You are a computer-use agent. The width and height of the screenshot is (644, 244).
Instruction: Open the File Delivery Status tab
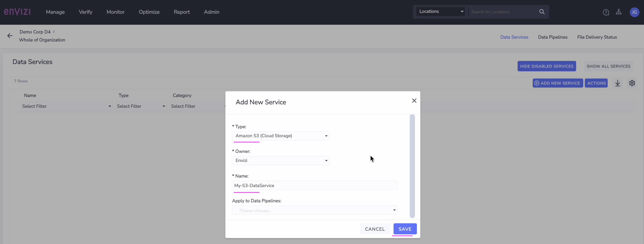tap(597, 37)
